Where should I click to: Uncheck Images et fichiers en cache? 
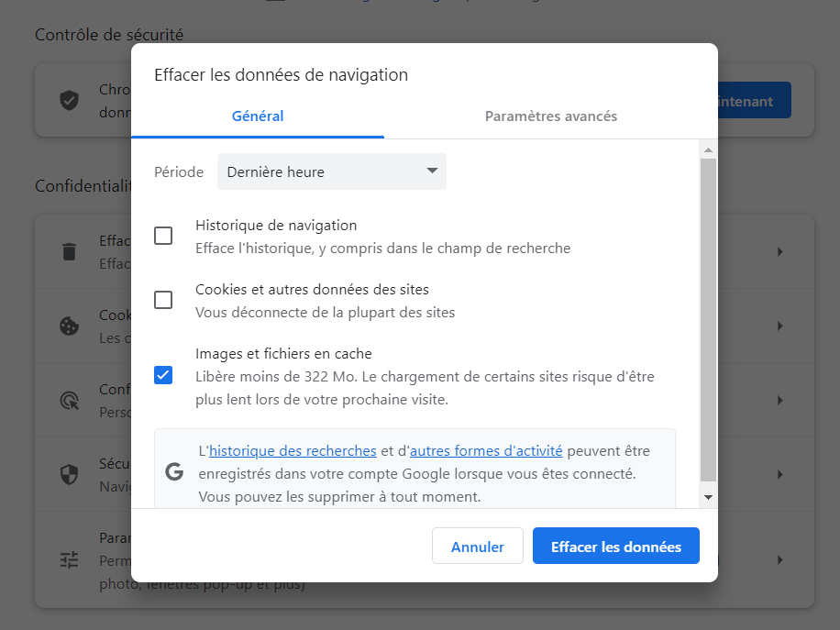pyautogui.click(x=163, y=375)
